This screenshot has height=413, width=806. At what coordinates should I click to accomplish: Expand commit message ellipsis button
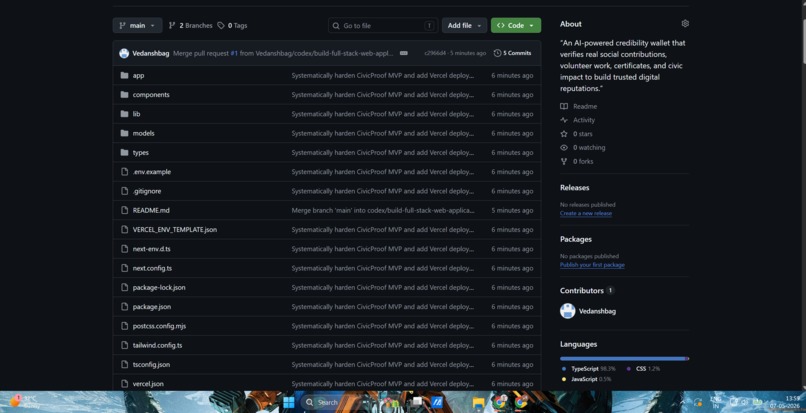(404, 53)
